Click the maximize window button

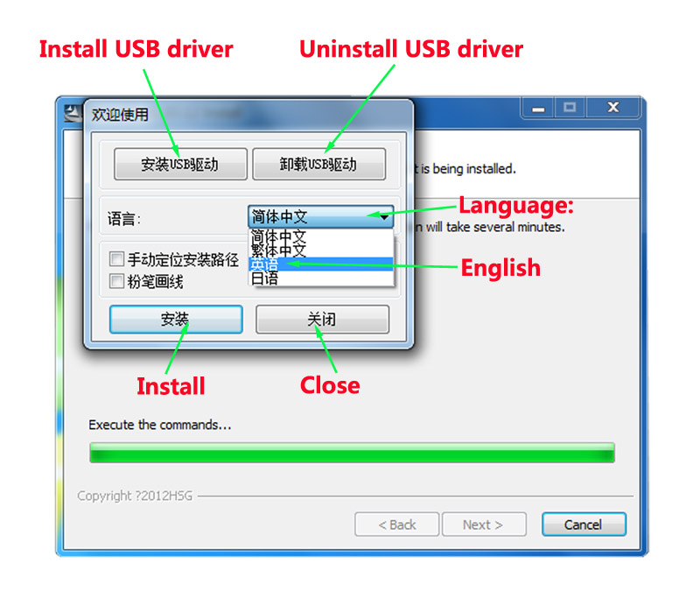click(x=570, y=108)
